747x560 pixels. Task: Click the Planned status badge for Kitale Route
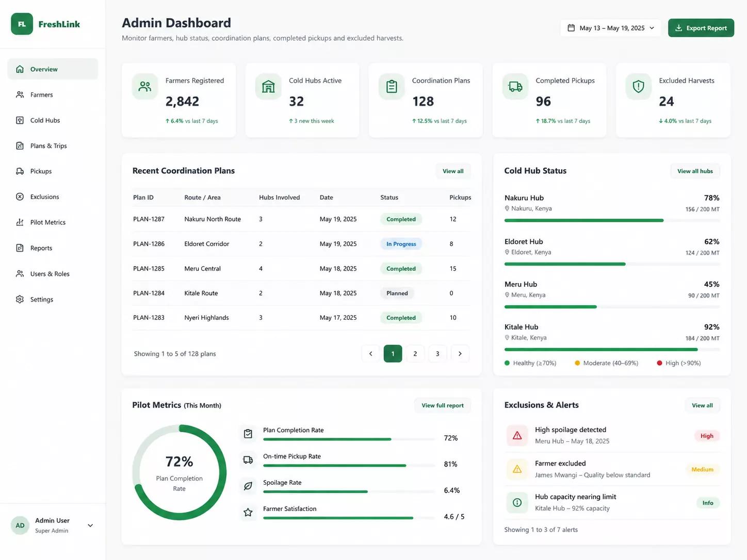[397, 293]
